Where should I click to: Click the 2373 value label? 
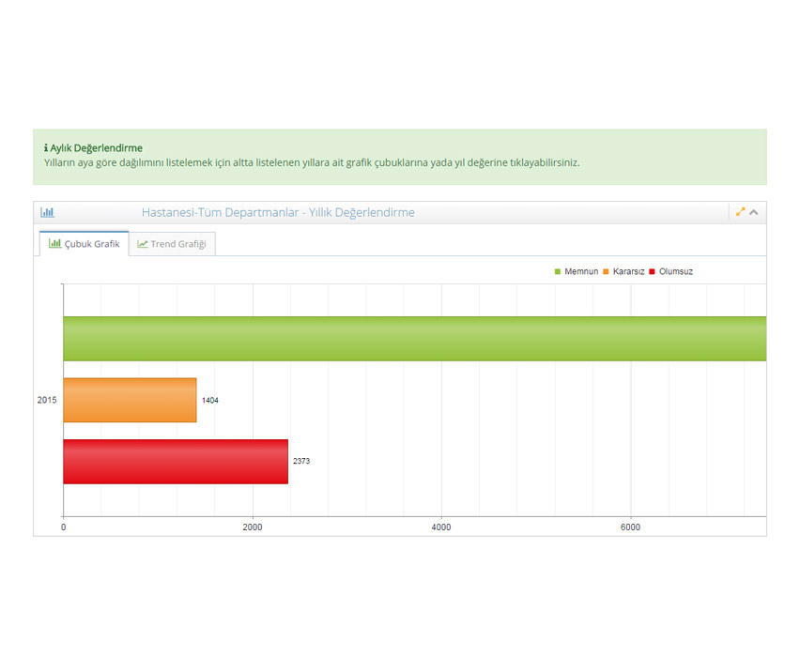coord(301,461)
